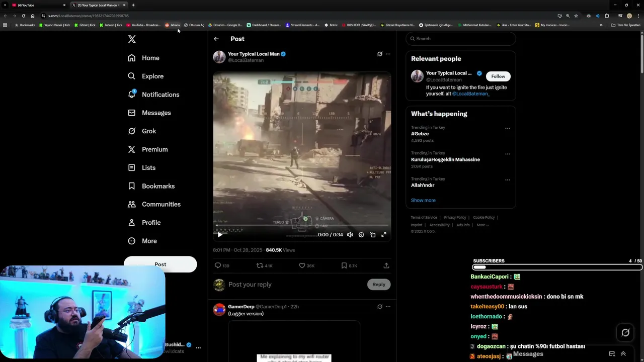Toggle picture-in-picture for the video
The height and width of the screenshot is (362, 644).
pos(373,234)
